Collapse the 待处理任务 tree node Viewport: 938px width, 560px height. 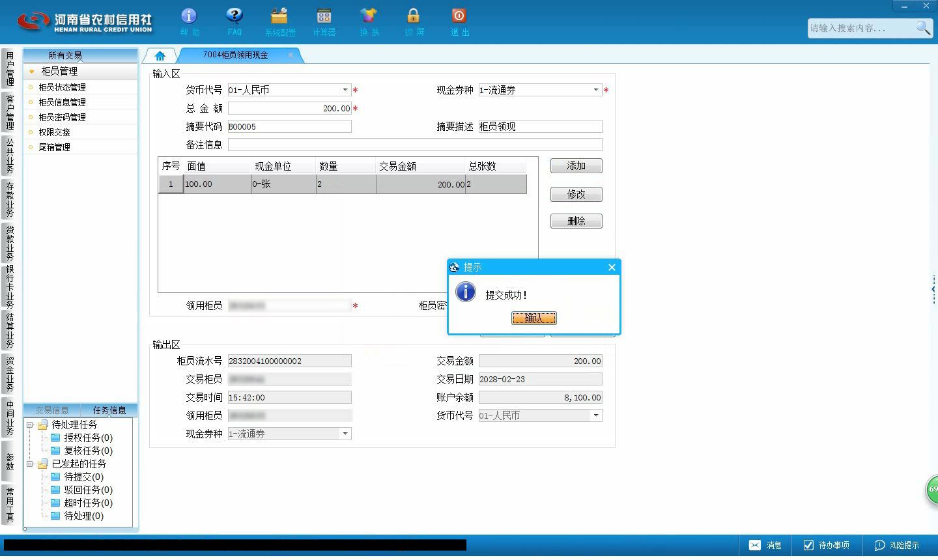click(x=29, y=425)
